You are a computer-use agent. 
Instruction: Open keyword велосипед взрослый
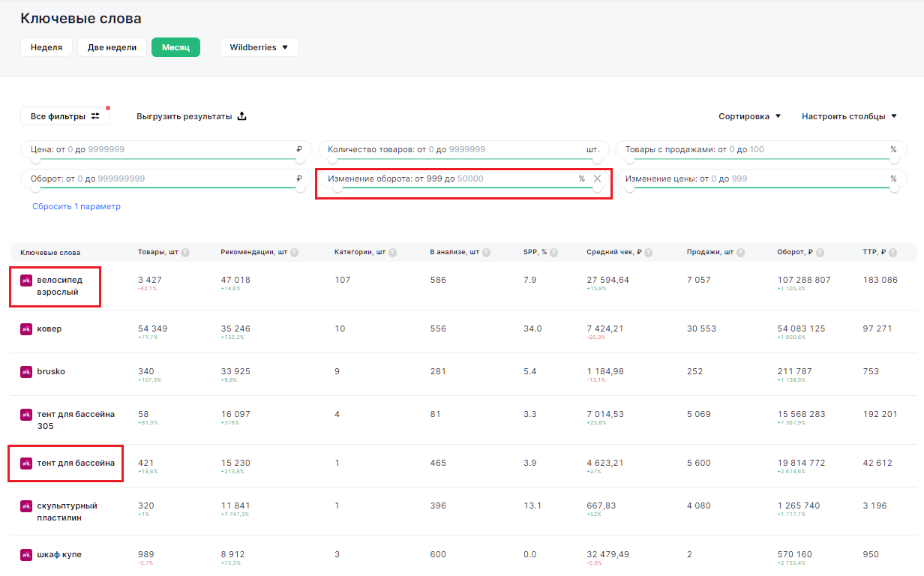(59, 286)
